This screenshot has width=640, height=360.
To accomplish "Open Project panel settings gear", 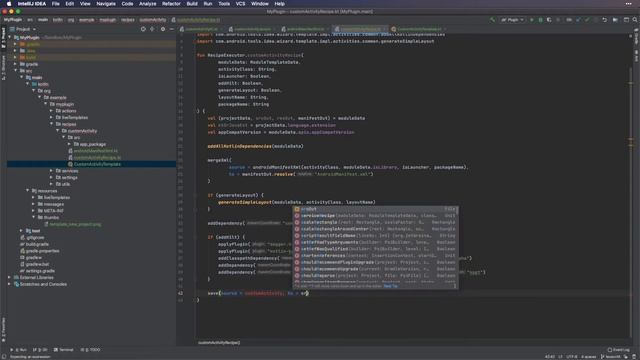I will tap(163, 29).
